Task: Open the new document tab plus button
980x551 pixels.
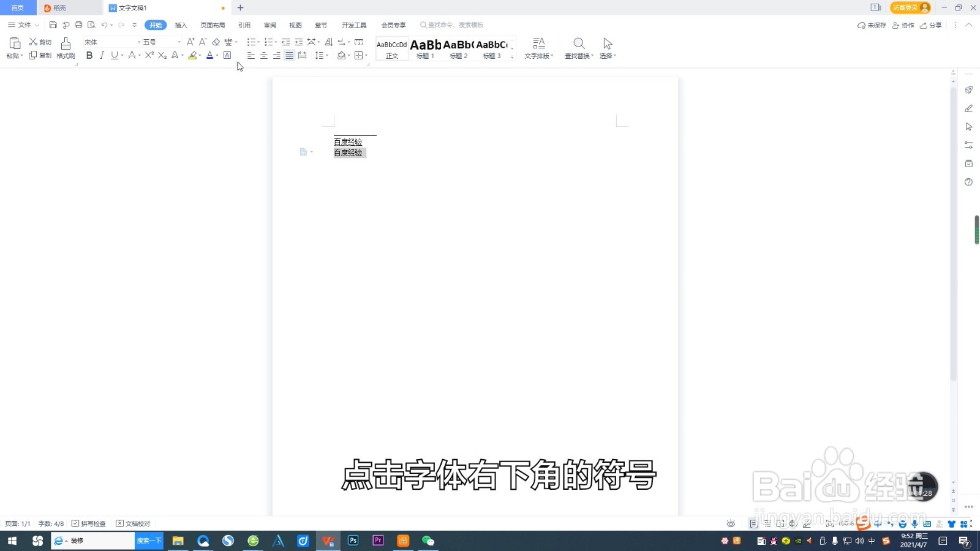Action: coord(240,8)
